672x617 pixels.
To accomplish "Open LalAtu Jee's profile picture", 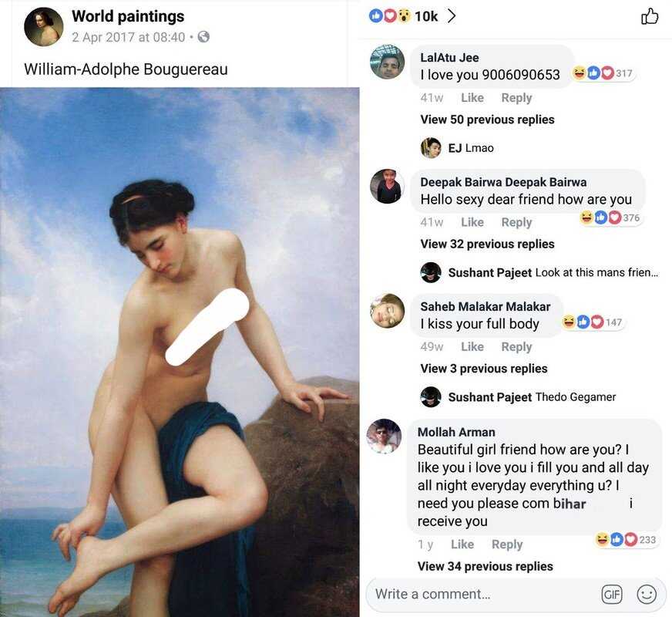I will pos(387,62).
